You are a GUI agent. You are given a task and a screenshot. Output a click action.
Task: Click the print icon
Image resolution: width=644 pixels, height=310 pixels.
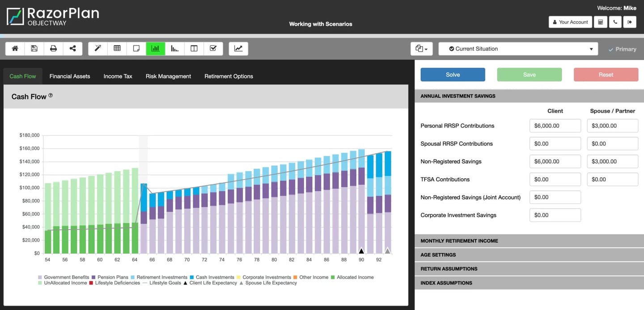coord(54,49)
